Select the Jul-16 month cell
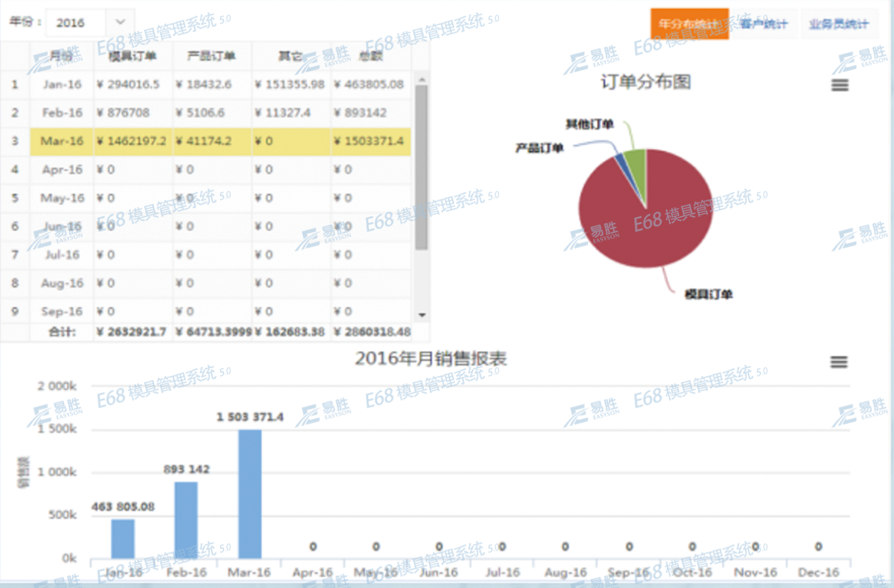 tap(61, 255)
